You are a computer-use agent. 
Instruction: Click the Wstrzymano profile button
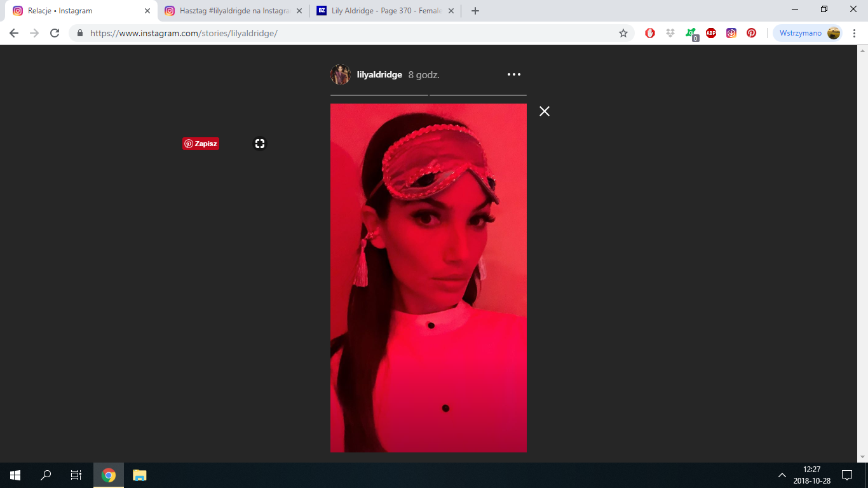(x=808, y=33)
